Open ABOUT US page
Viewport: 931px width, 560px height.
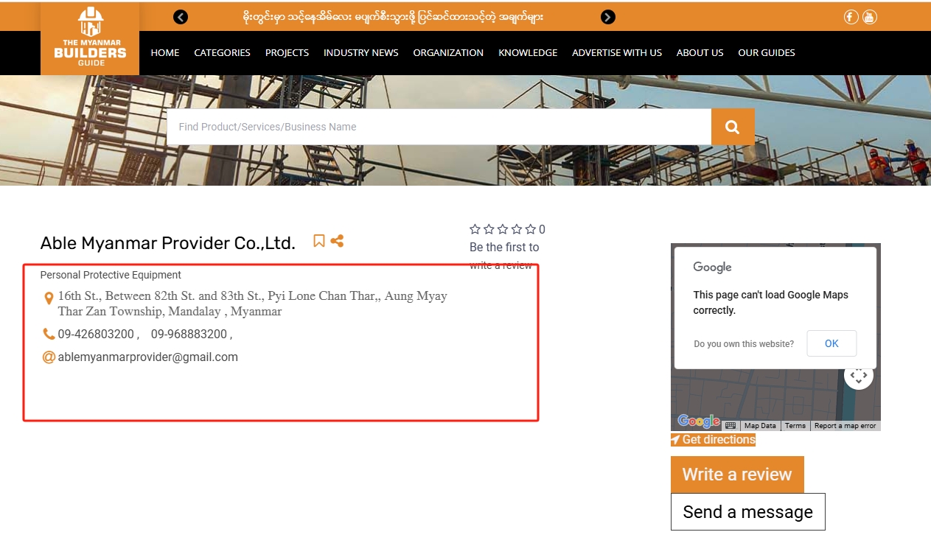click(700, 52)
